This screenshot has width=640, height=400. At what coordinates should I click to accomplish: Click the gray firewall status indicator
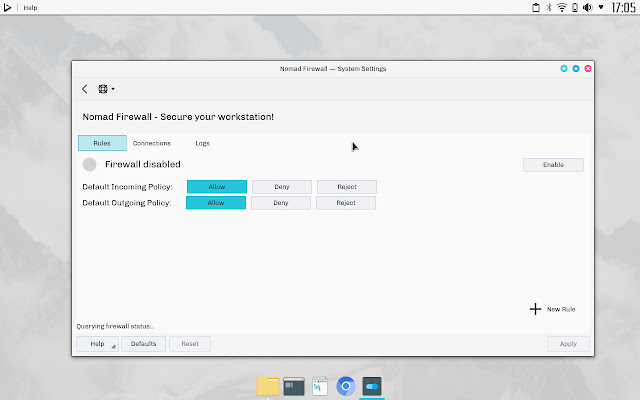(x=89, y=164)
